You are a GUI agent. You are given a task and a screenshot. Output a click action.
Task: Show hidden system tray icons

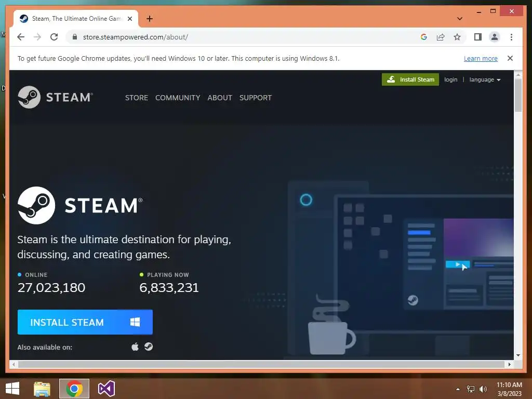coord(458,389)
